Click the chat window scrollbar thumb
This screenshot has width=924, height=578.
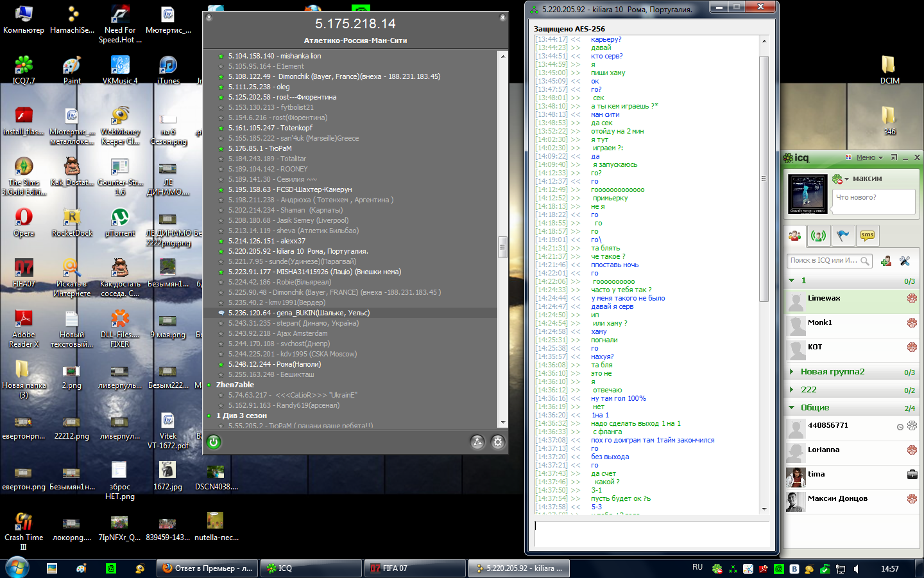(x=764, y=179)
